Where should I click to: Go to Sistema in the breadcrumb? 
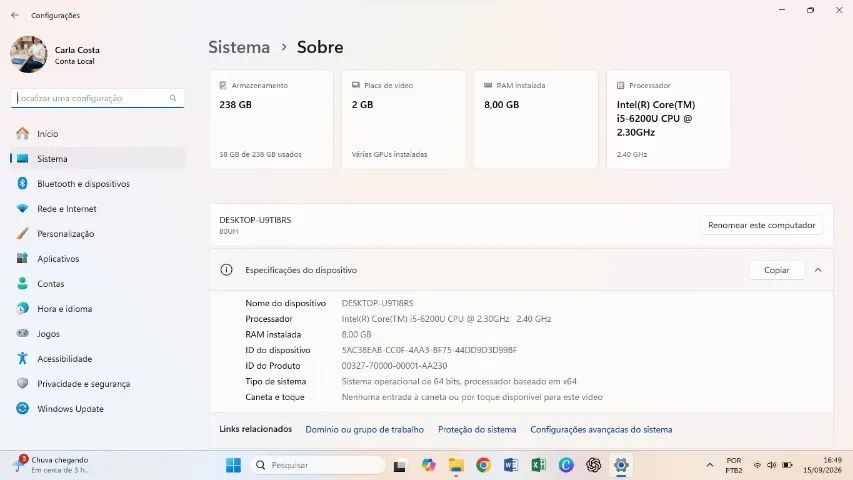pyautogui.click(x=239, y=47)
